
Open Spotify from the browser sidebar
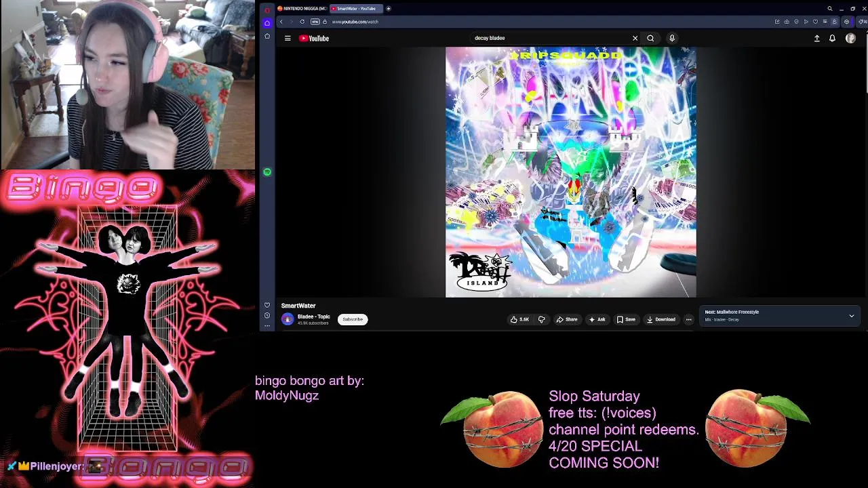coord(267,172)
